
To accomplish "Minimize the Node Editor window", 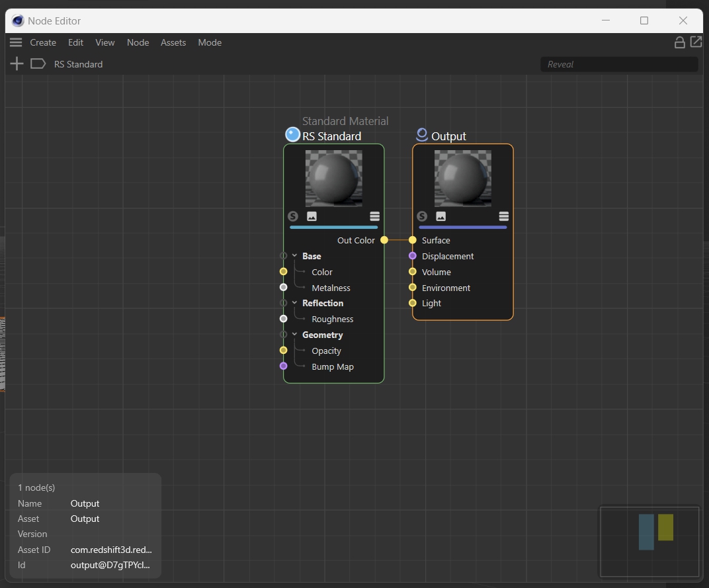I will [606, 21].
